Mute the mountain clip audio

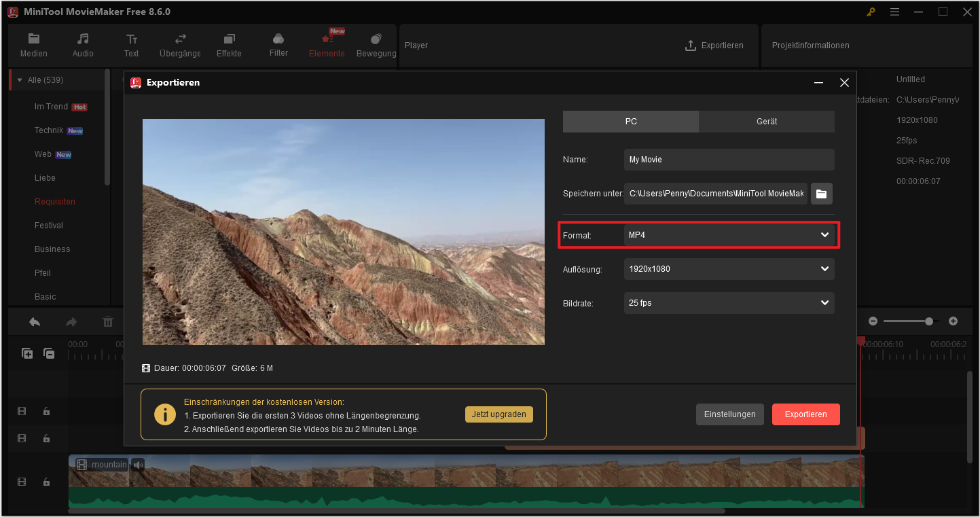click(138, 464)
